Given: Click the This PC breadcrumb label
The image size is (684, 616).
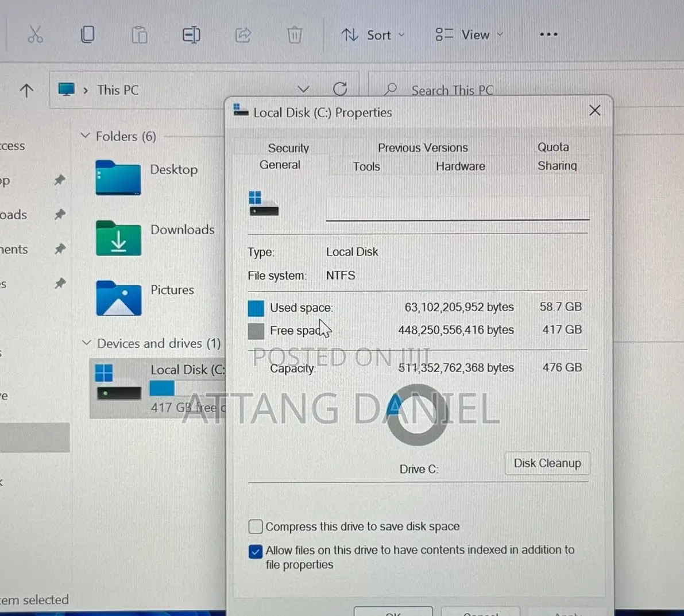Looking at the screenshot, I should [118, 90].
